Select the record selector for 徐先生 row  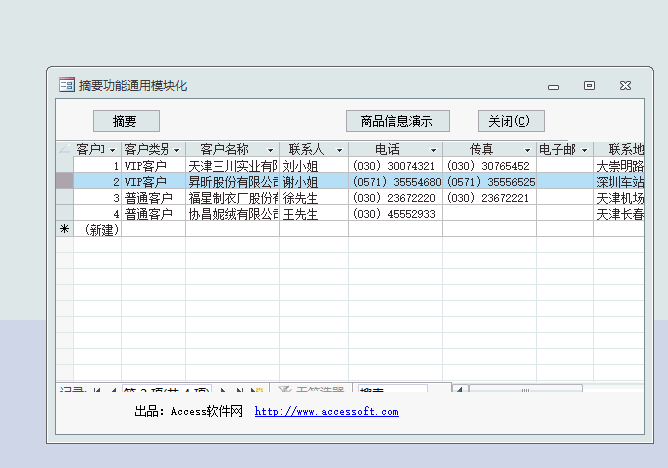click(65, 198)
